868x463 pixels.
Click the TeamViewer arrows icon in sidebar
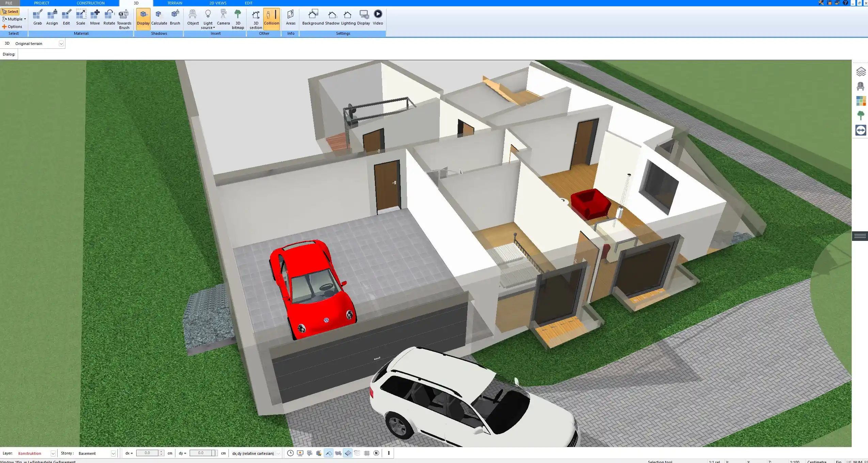click(x=861, y=130)
